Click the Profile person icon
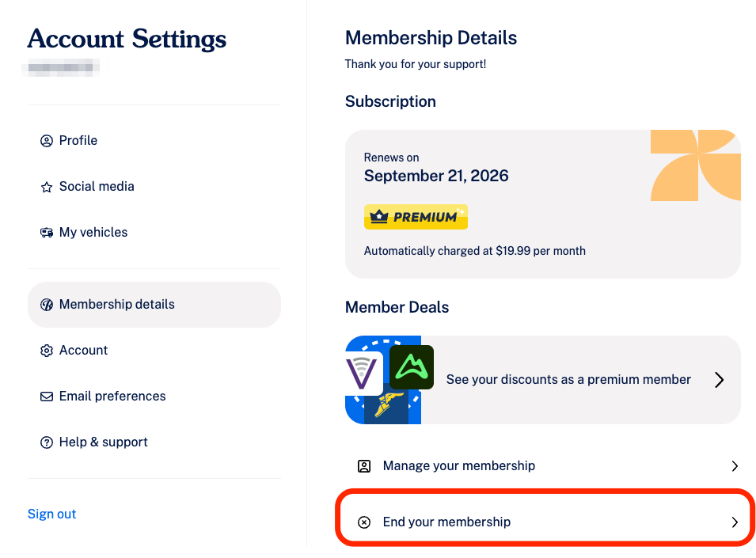Viewport: 756px width, 558px height. pos(46,141)
